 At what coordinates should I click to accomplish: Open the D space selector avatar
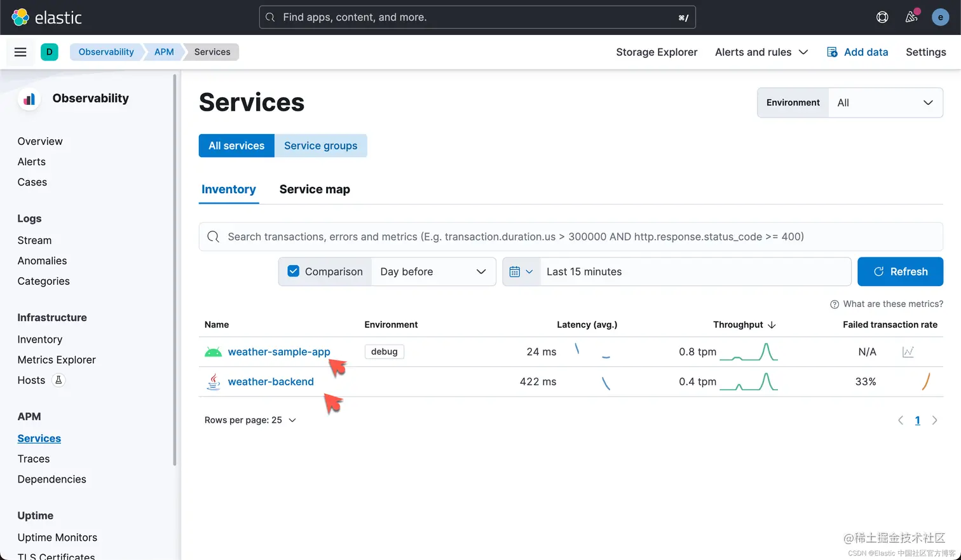pos(49,52)
